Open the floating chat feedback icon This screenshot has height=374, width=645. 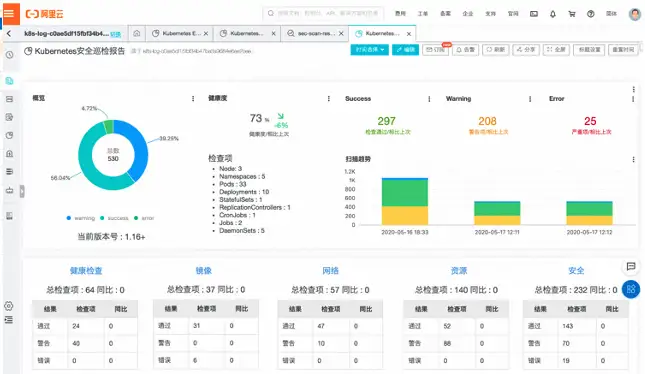pyautogui.click(x=631, y=267)
